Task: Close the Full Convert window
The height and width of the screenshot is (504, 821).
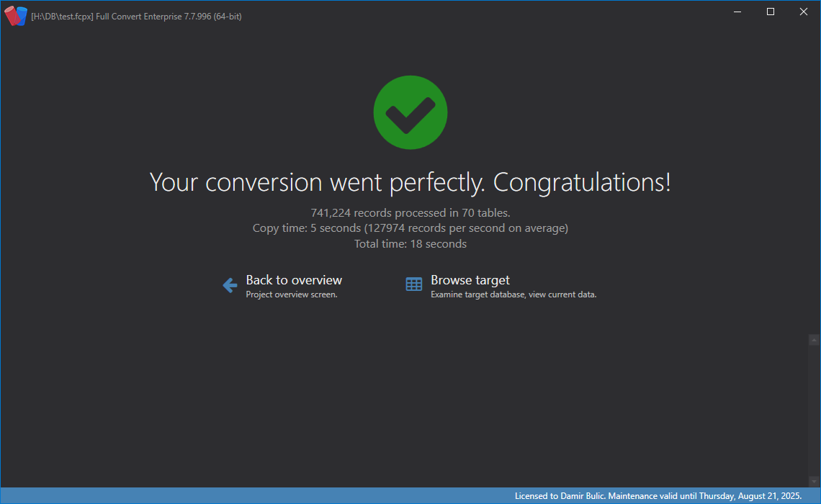Action: [x=804, y=12]
